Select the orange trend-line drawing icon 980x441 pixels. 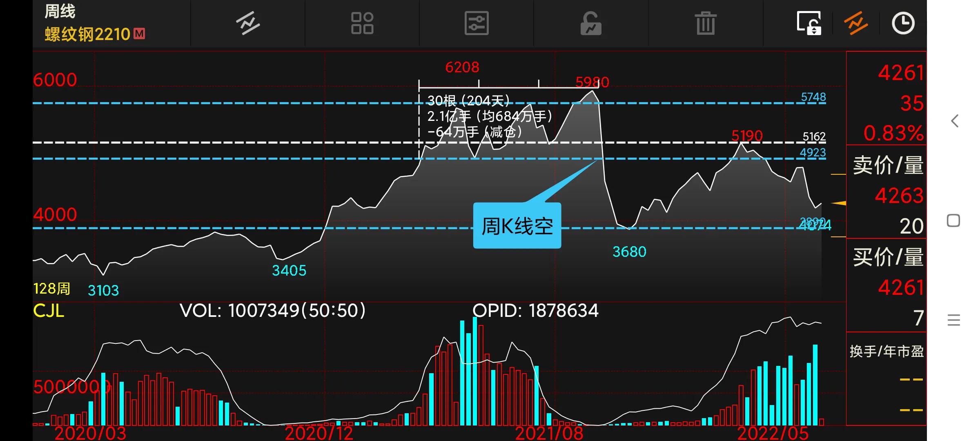tap(856, 24)
